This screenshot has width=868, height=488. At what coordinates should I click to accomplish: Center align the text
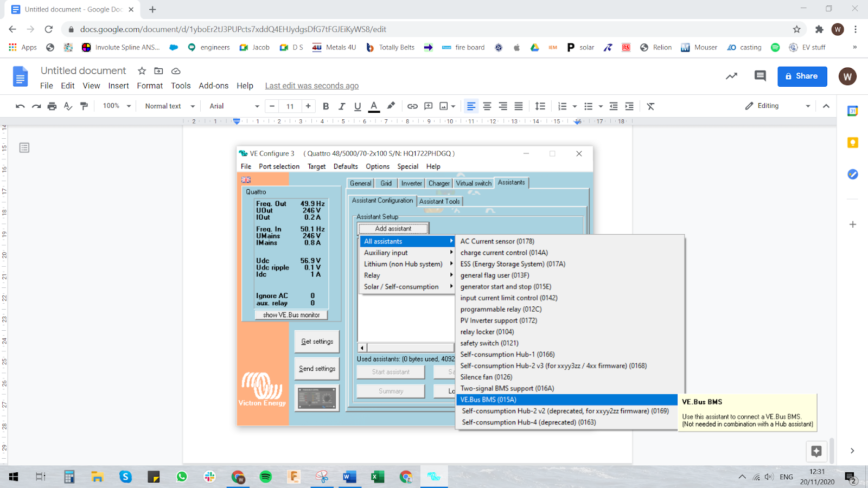click(487, 106)
